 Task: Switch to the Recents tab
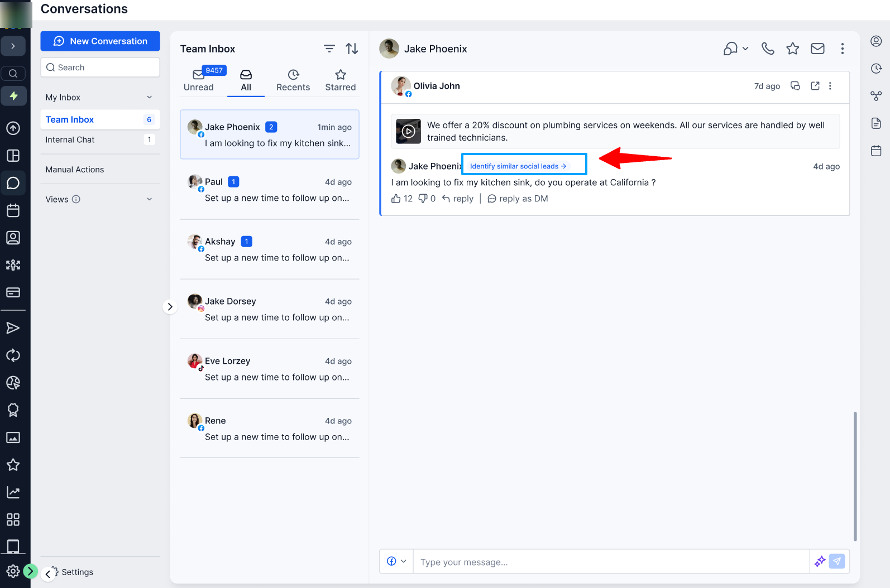coord(293,80)
